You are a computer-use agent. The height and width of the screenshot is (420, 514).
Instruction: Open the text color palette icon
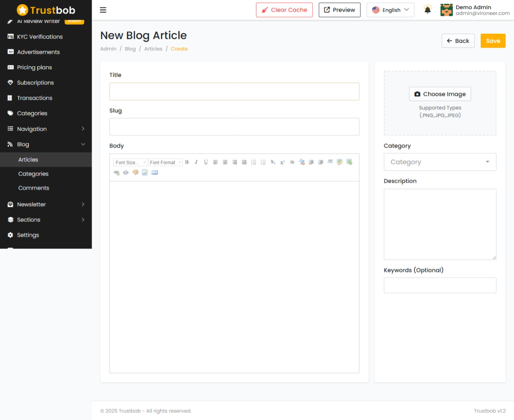(x=135, y=172)
